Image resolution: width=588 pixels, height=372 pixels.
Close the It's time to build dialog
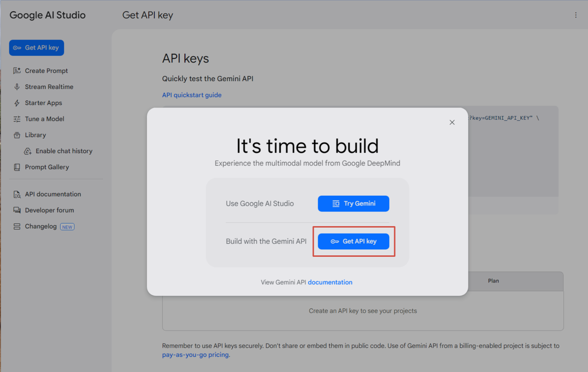click(x=452, y=122)
